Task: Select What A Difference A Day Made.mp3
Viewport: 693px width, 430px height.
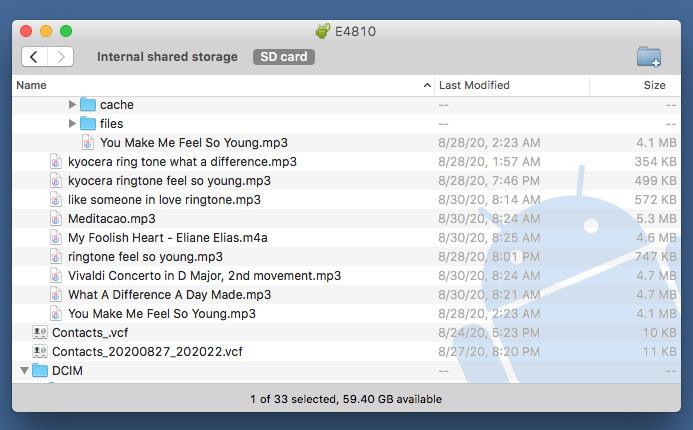Action: pos(169,295)
